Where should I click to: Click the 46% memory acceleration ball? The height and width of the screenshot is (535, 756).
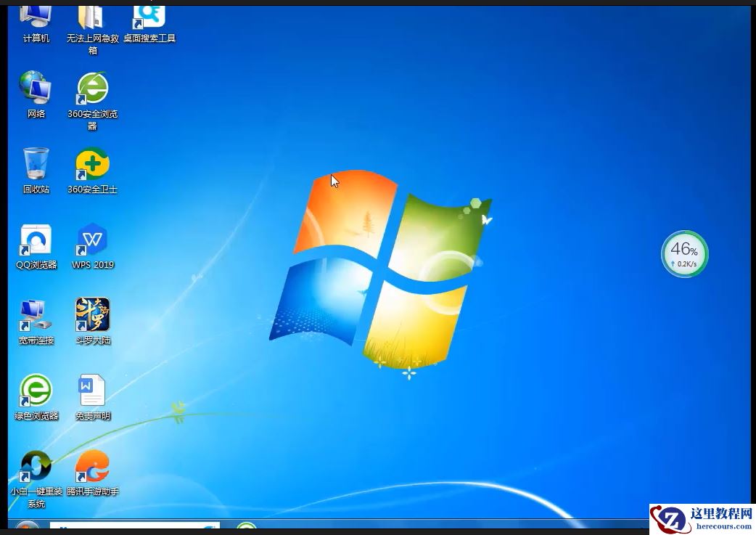(684, 250)
